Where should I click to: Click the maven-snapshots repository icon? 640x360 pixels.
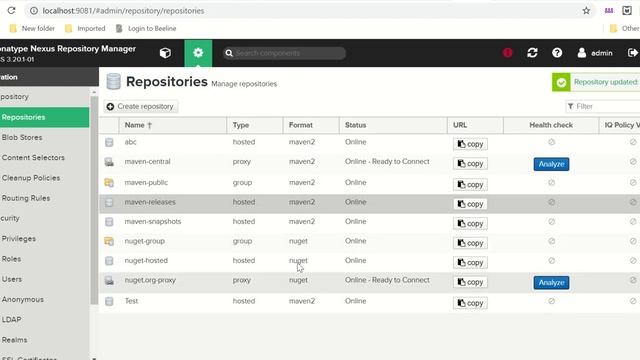tap(109, 222)
